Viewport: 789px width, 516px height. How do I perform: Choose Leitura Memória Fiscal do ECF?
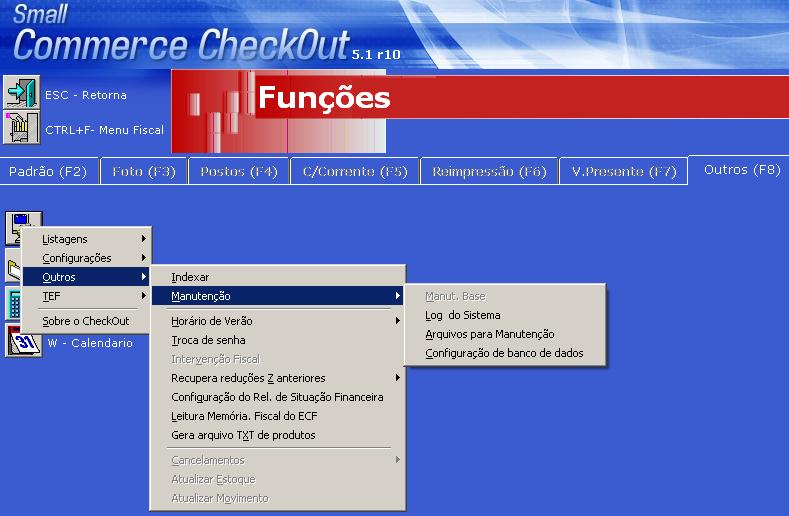point(278,416)
